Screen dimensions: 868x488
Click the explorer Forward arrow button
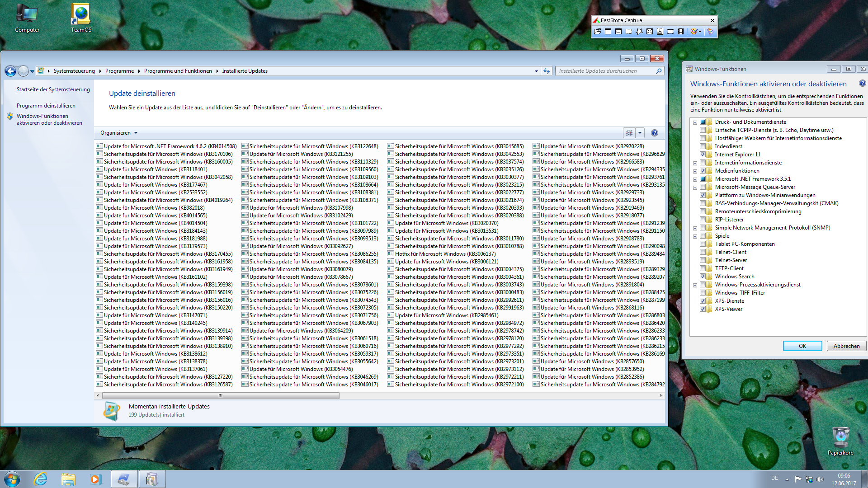tap(23, 71)
